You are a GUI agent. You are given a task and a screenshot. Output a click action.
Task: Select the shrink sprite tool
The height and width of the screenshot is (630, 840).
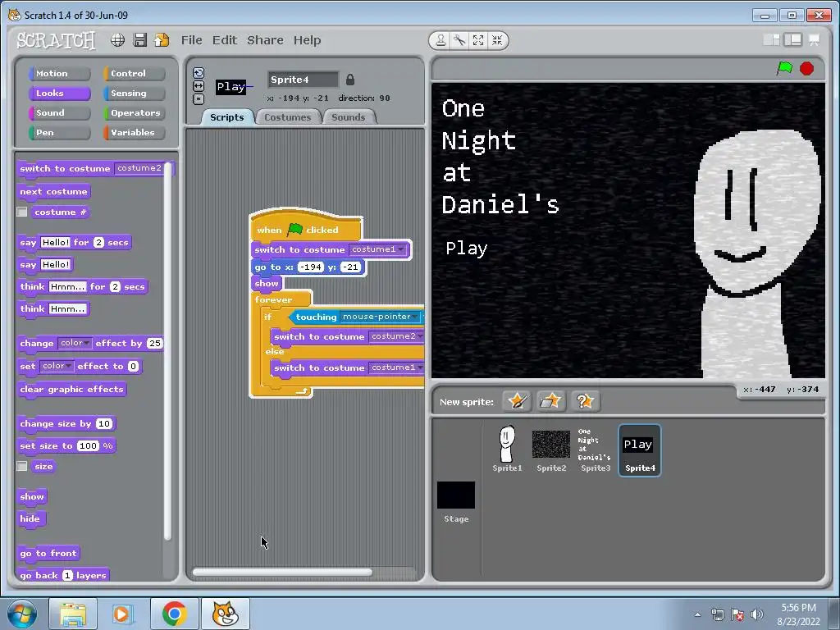497,41
